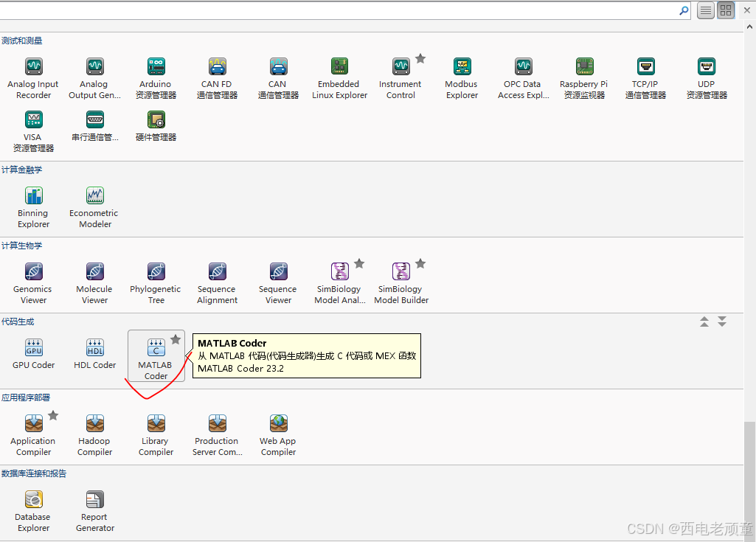
Task: Switch to list view layout
Action: [706, 10]
